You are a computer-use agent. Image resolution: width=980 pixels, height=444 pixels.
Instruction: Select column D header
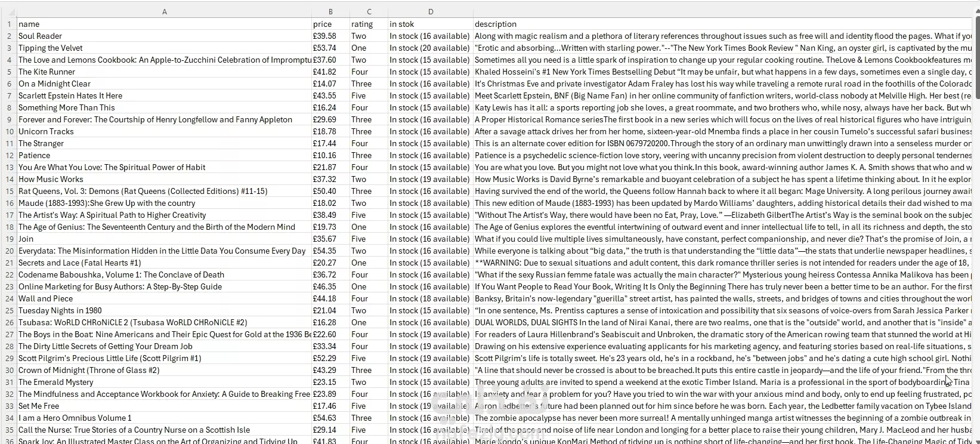point(431,11)
